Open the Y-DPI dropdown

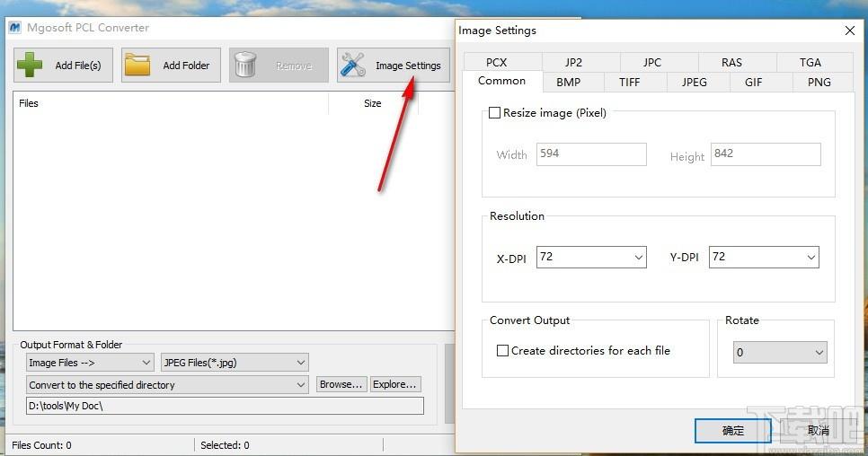[x=764, y=257]
